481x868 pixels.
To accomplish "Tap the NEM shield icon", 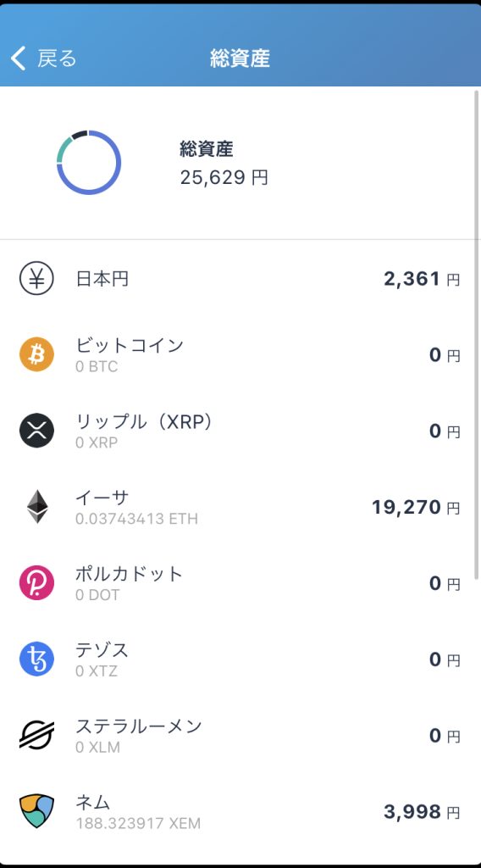I will point(36,811).
